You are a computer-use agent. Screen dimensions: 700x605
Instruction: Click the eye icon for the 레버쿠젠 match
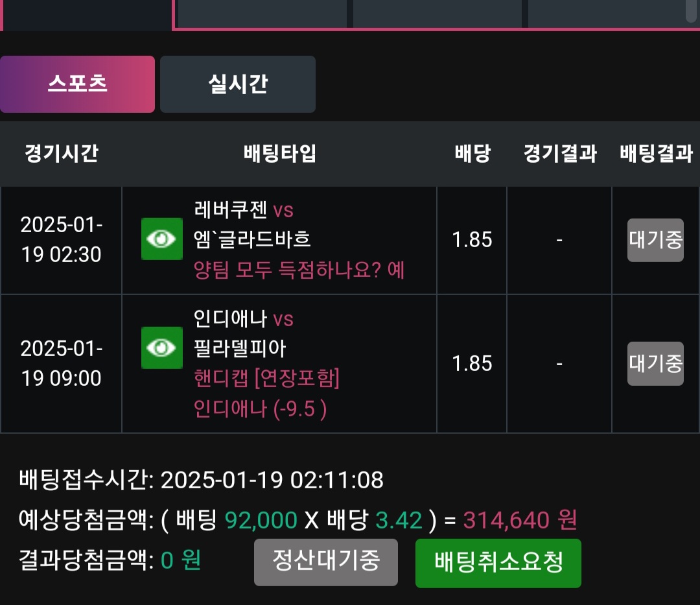click(162, 239)
